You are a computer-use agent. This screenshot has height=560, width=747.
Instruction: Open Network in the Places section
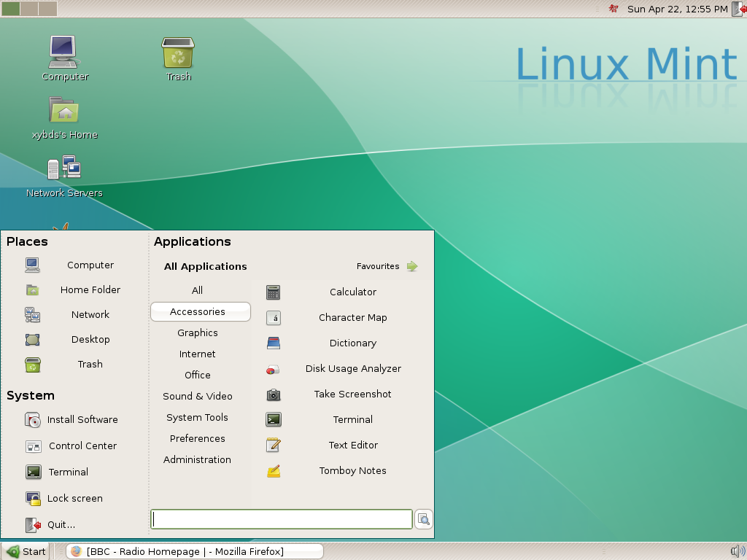tap(74, 314)
